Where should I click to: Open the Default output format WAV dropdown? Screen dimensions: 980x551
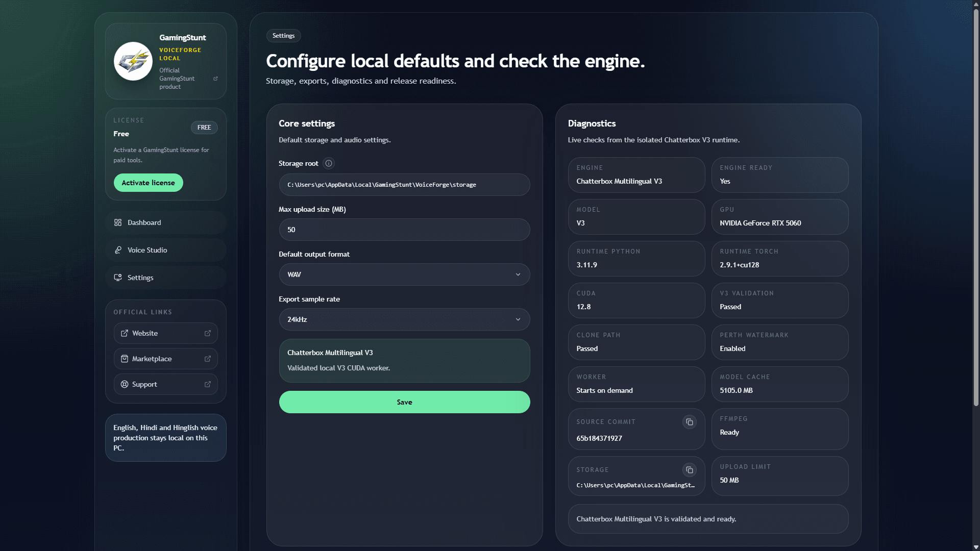(x=404, y=274)
